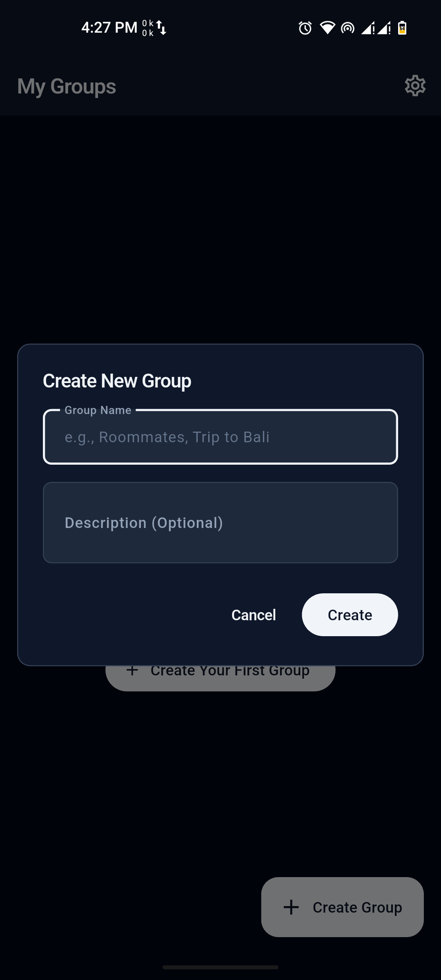Tap the hotspot indicator icon
Viewport: 441px width, 980px height.
tap(347, 28)
